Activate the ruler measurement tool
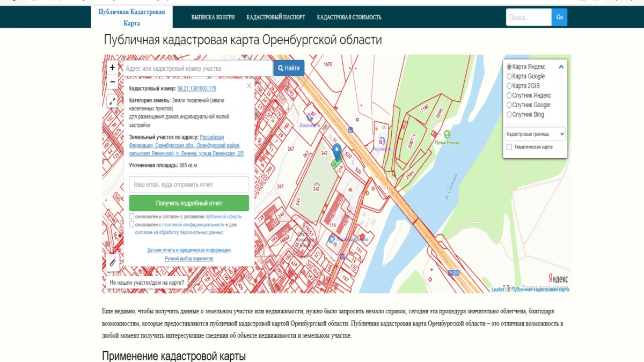 [112, 262]
